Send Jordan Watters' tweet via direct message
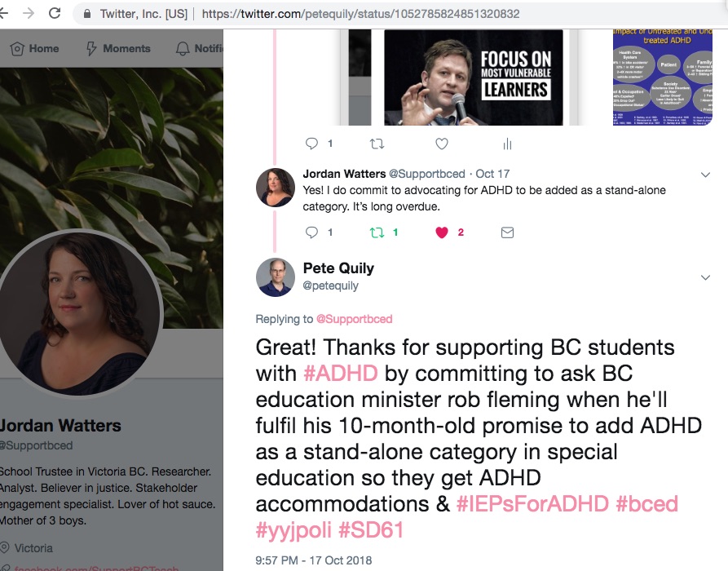 (507, 232)
